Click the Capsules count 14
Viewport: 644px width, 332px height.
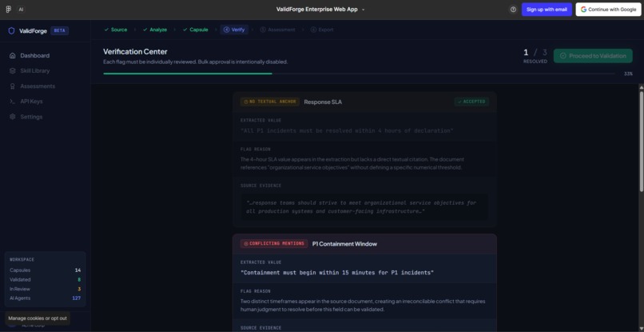[78, 270]
